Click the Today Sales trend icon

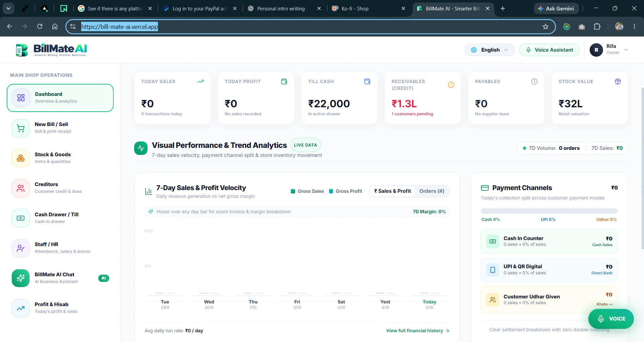[201, 81]
